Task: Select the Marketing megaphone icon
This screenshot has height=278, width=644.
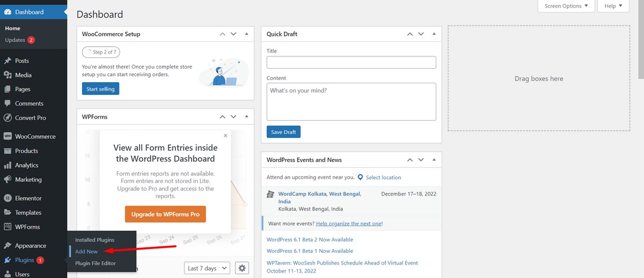Action: tap(8, 179)
